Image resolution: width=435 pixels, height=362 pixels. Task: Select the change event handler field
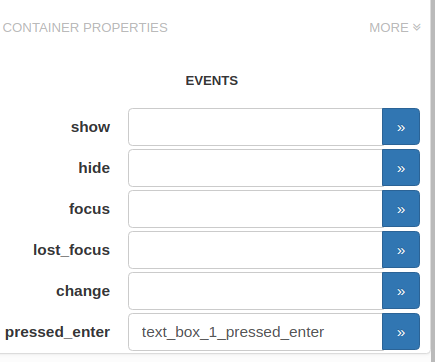[x=255, y=291]
